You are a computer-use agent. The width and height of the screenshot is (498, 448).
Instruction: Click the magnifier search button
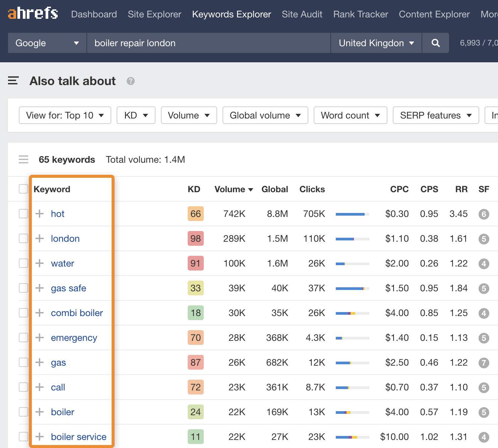tap(435, 43)
